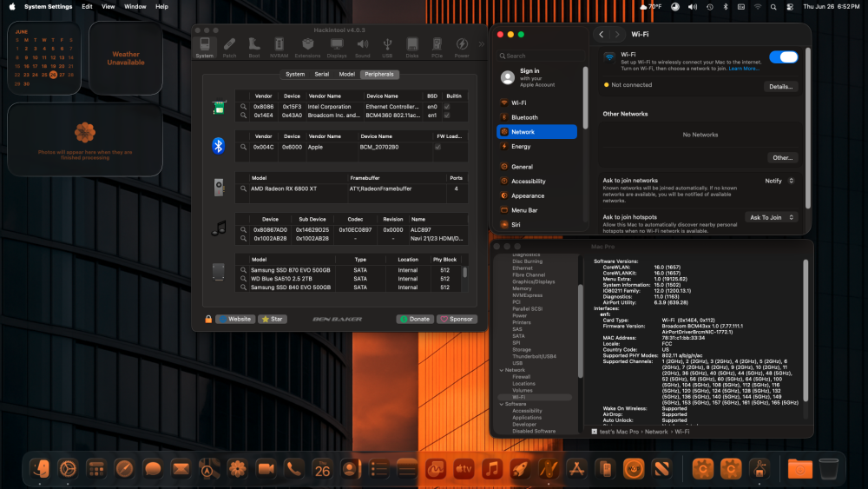This screenshot has height=489, width=868.
Task: Open the Help menu in the menu bar
Action: tap(161, 7)
